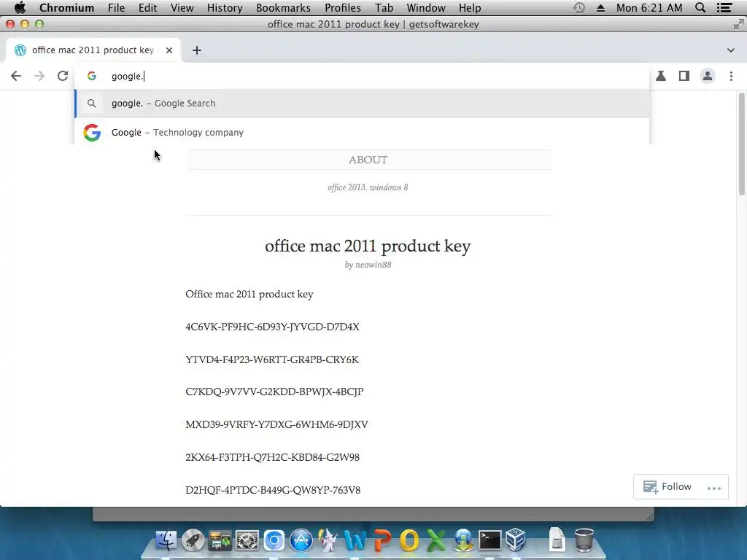The height and width of the screenshot is (560, 747).
Task: Reload the current page
Action: coord(63,76)
